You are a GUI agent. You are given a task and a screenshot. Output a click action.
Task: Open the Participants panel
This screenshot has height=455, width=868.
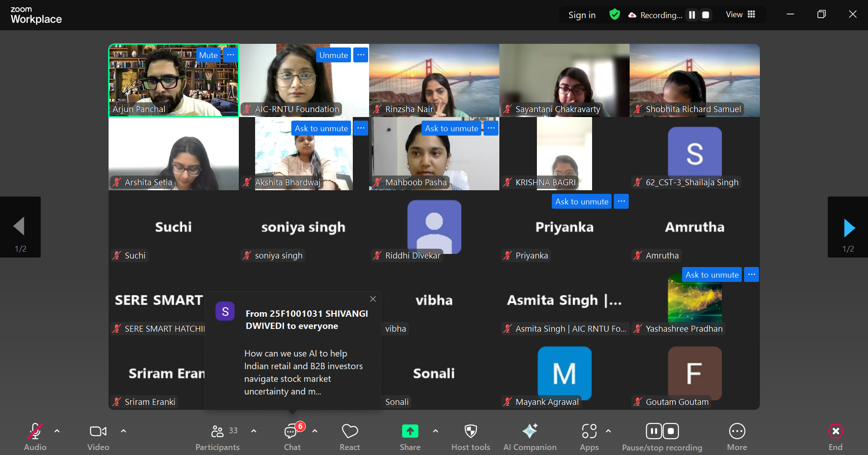pos(218,436)
